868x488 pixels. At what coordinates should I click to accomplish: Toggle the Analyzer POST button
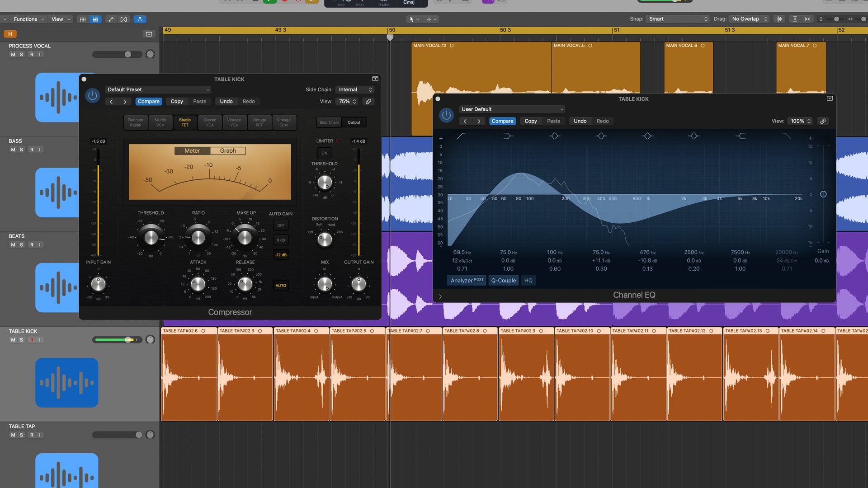coord(467,281)
